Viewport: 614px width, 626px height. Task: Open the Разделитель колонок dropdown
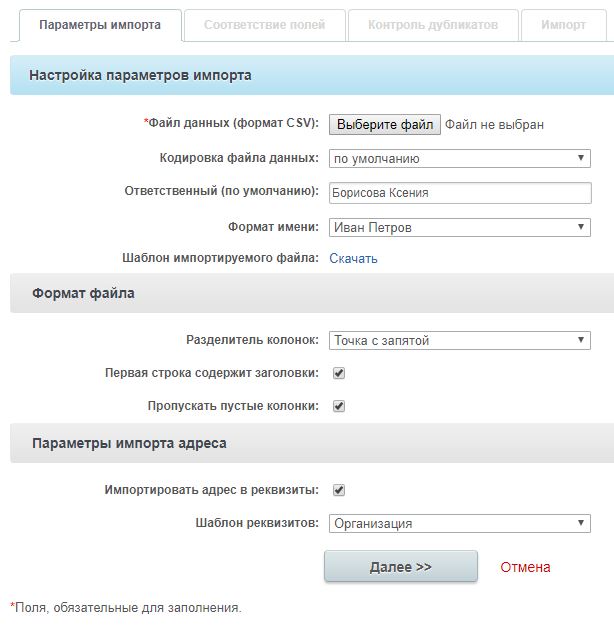[460, 341]
